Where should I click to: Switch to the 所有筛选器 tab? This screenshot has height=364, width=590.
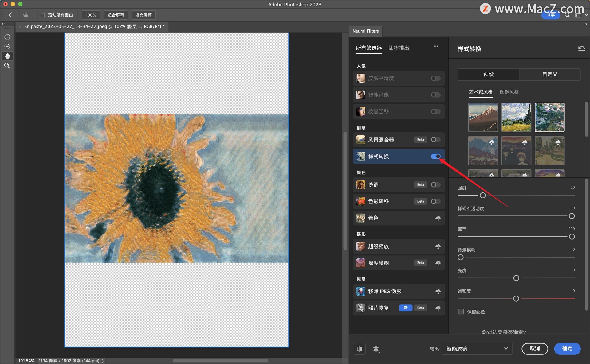pos(368,48)
